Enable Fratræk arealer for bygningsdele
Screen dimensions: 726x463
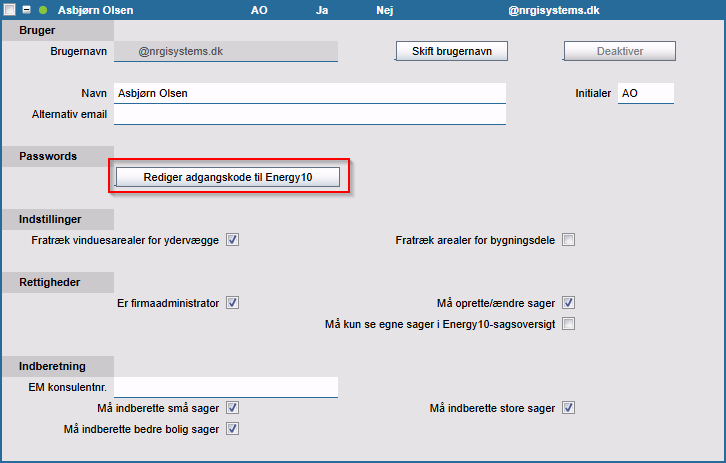click(568, 240)
